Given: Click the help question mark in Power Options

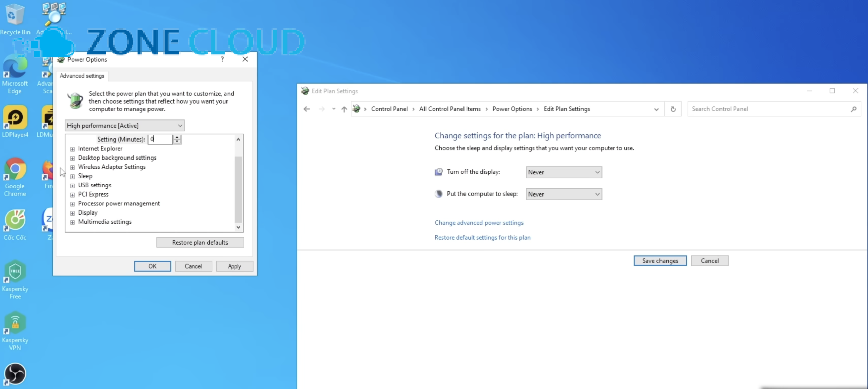Looking at the screenshot, I should [222, 59].
